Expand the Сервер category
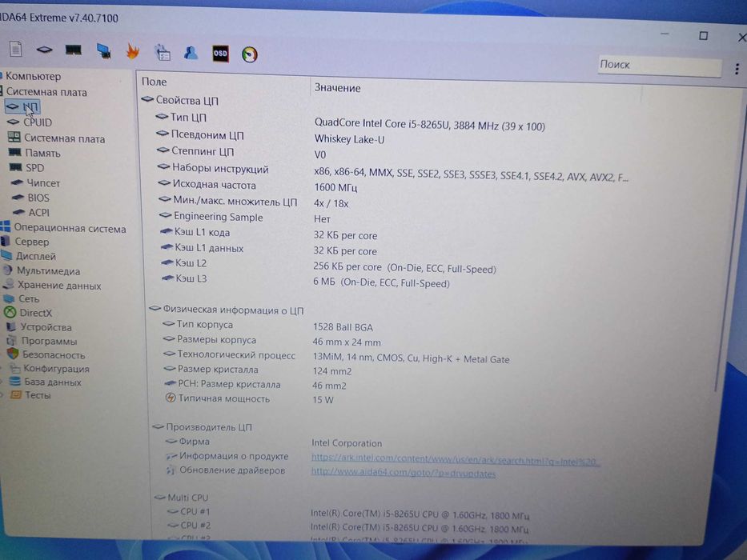Viewport: 747px width, 560px height. pos(32,242)
